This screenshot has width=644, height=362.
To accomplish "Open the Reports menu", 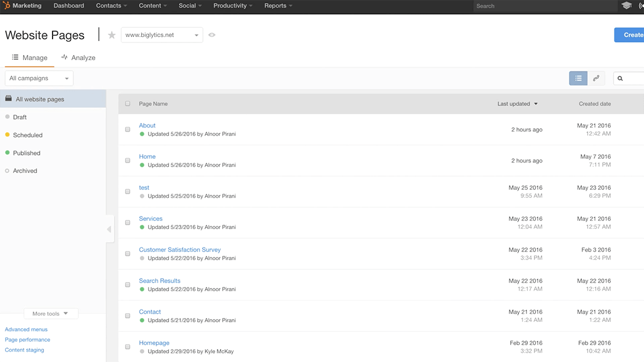I will point(278,5).
